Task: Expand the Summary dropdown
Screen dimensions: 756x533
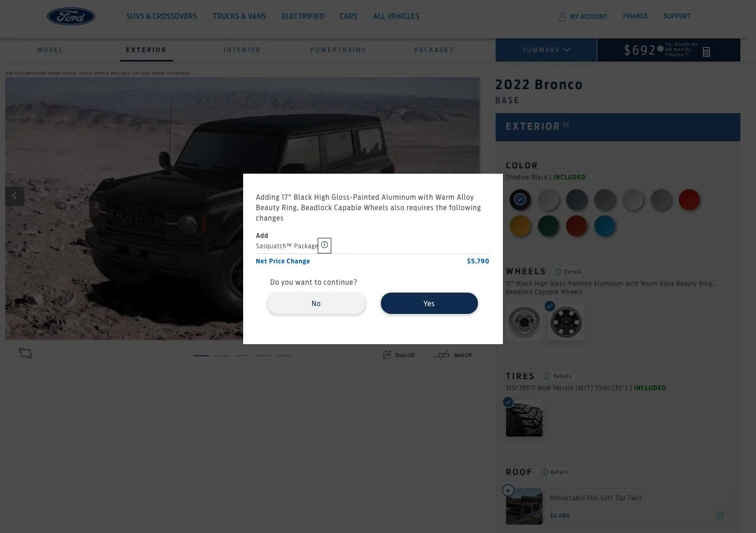Action: click(x=546, y=50)
